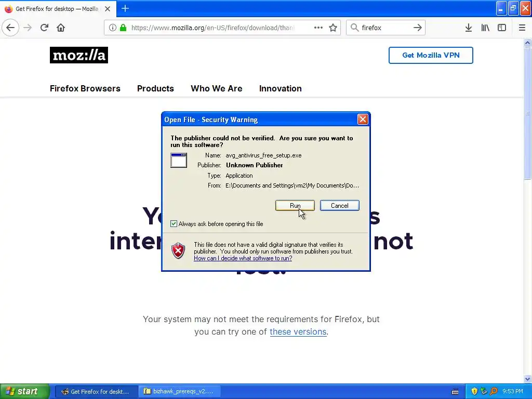The width and height of the screenshot is (532, 399).
Task: Open the Products menu
Action: (155, 88)
